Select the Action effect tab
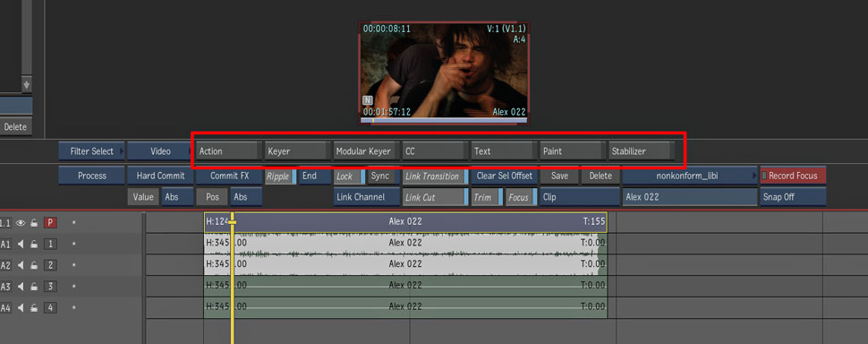Screen dimensions: 868x344 pyautogui.click(x=228, y=150)
